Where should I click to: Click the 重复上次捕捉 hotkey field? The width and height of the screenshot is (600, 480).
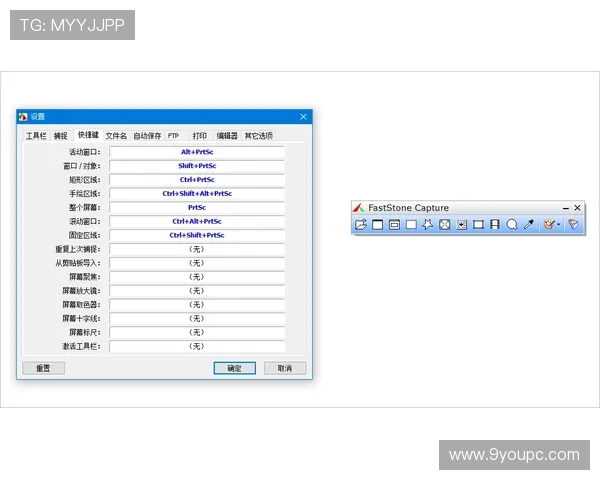[x=197, y=249]
